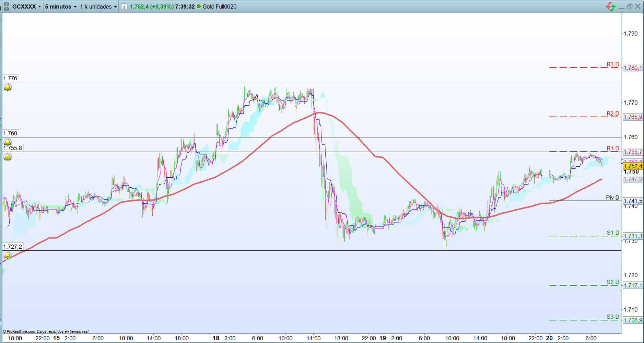Click the 1.747,9 price tag

point(633,179)
